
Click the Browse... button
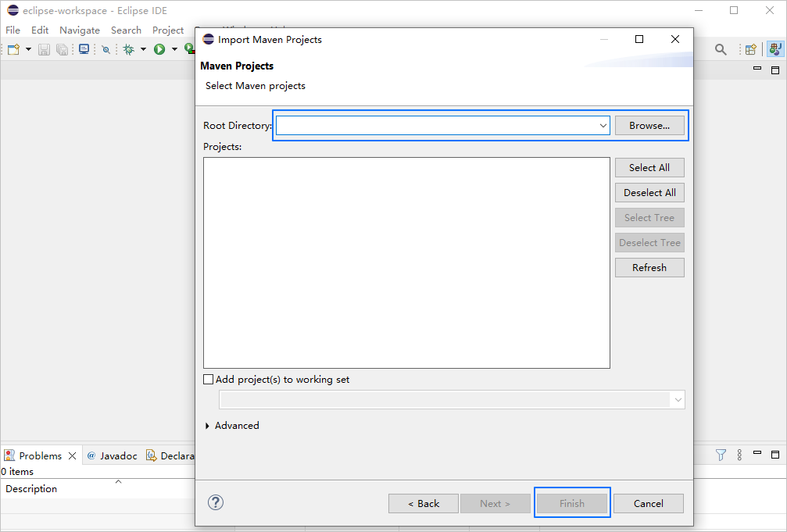[x=649, y=125]
